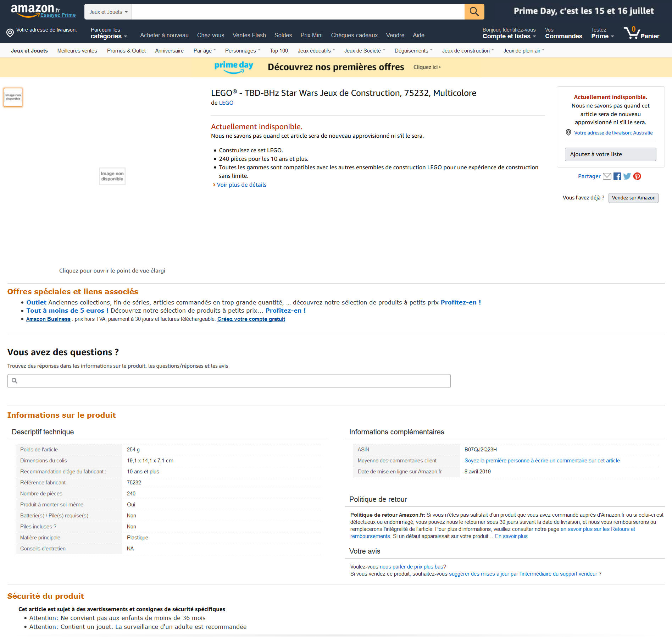Expand the 'Par âge' submenu
The image size is (672, 637).
tap(205, 51)
